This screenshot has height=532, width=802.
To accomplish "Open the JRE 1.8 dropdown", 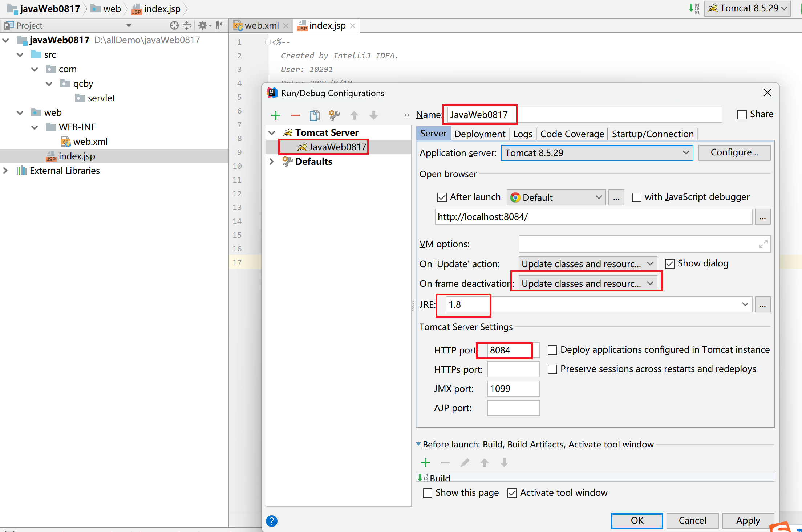I will coord(599,304).
